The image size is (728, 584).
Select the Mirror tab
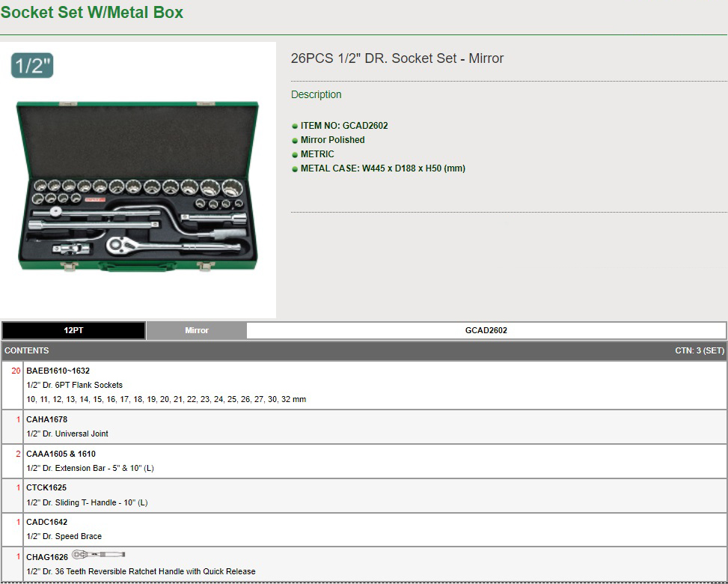(196, 330)
